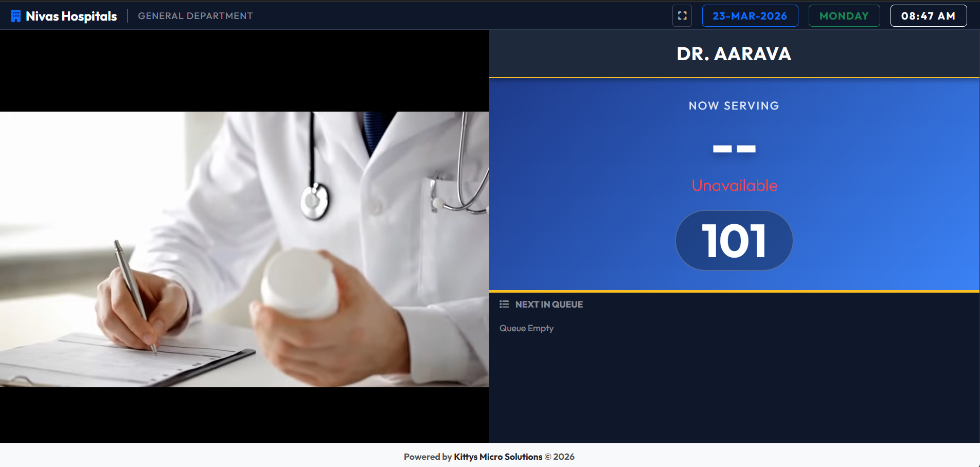Click the stethoscope in the video frame
Image resolution: width=980 pixels, height=467 pixels.
(x=315, y=201)
